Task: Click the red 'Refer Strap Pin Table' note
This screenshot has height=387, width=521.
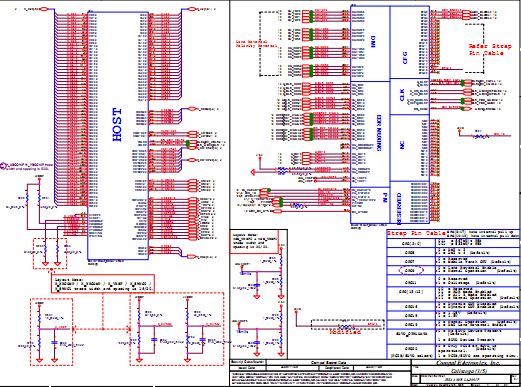Action: pos(489,50)
